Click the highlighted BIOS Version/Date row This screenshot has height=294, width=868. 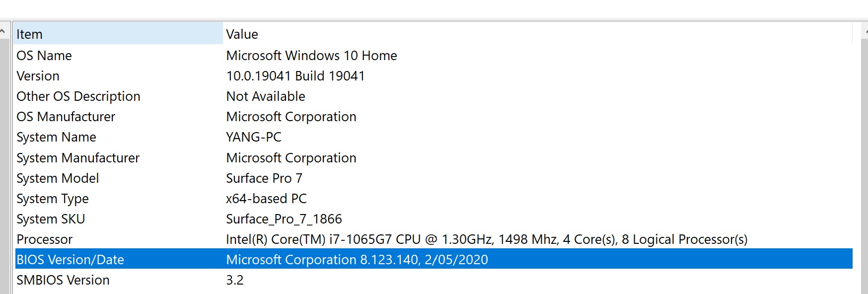(x=434, y=259)
